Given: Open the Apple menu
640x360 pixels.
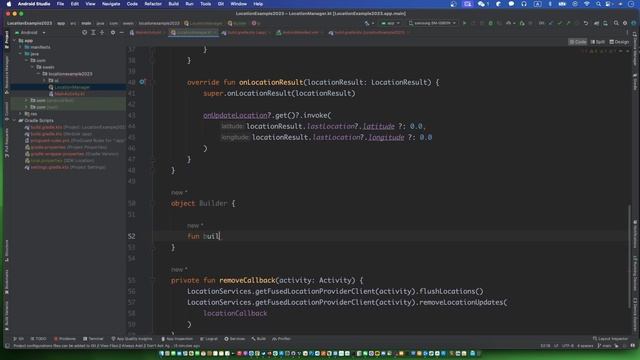Looking at the screenshot, I should (x=9, y=4).
